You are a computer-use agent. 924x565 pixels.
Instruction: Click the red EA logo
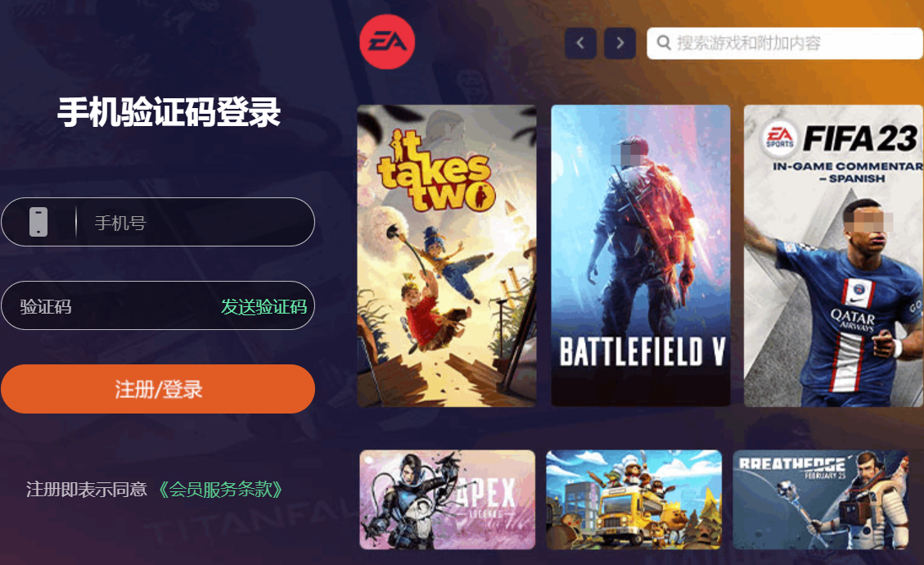[x=387, y=42]
